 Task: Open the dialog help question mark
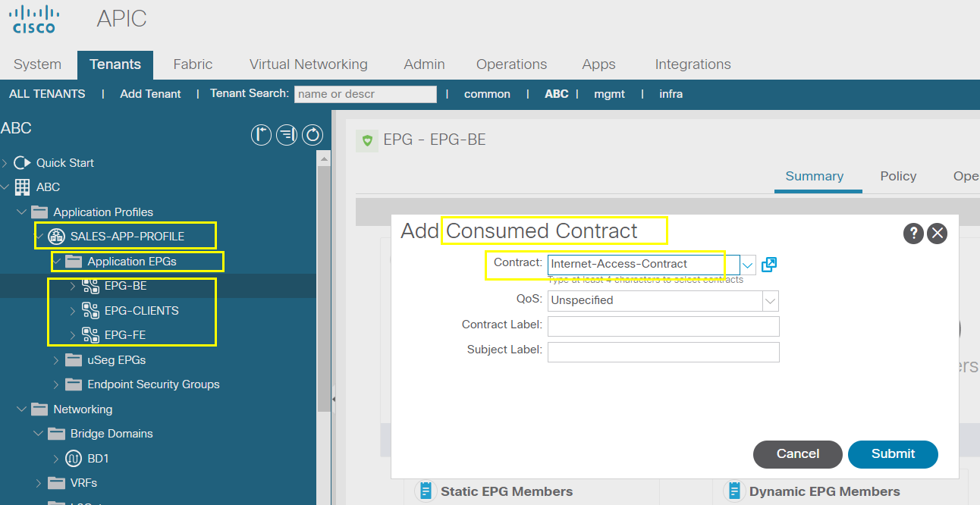[x=913, y=233]
